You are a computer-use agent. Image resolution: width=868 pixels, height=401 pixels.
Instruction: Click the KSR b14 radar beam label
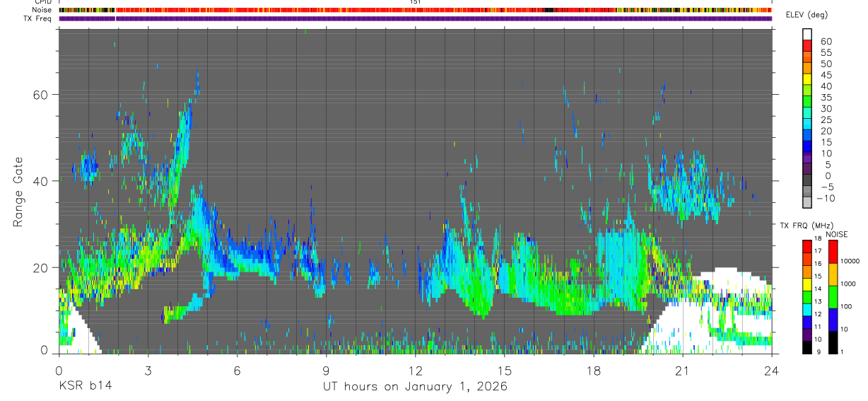(x=85, y=386)
